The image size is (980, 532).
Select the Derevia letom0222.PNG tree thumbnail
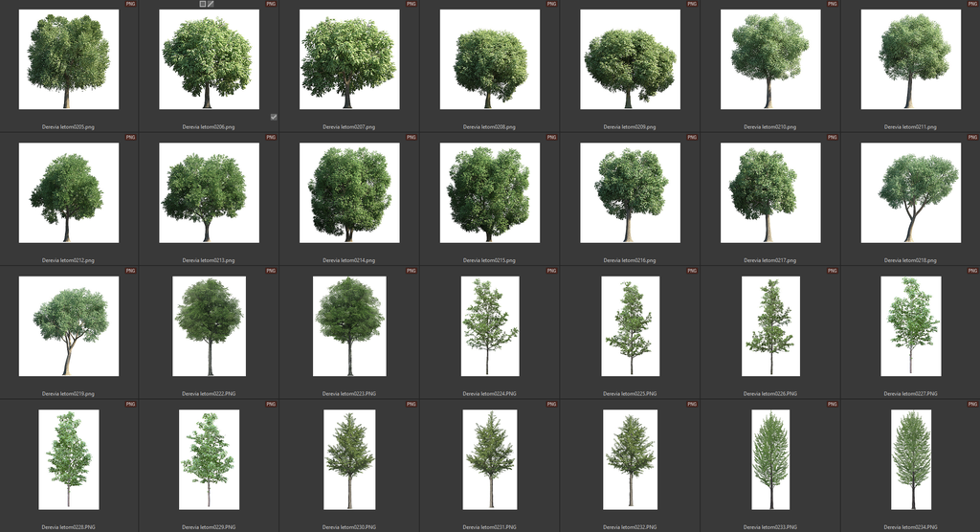209,326
